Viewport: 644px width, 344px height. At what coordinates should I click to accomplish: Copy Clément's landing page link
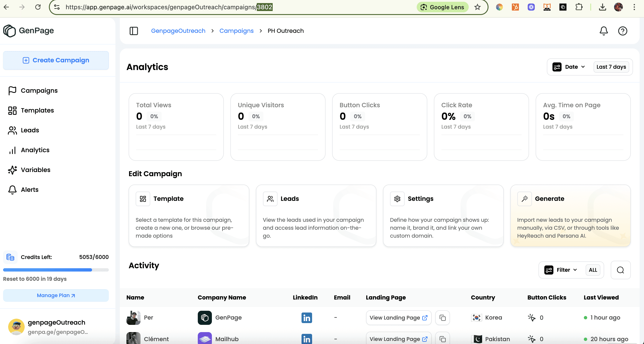pyautogui.click(x=442, y=339)
